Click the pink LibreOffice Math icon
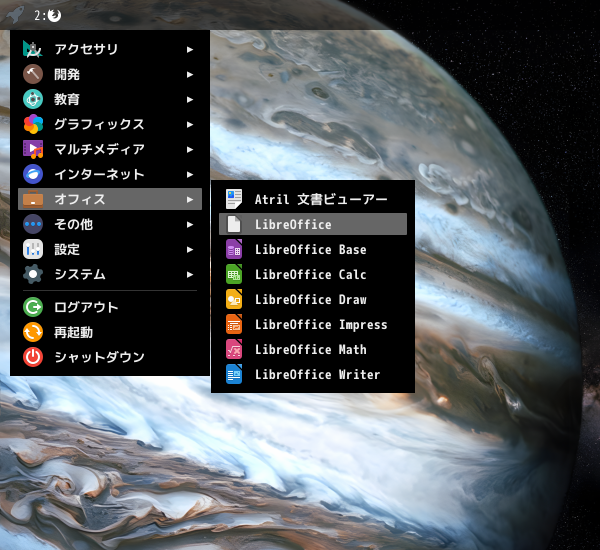The width and height of the screenshot is (600, 550). coord(234,349)
